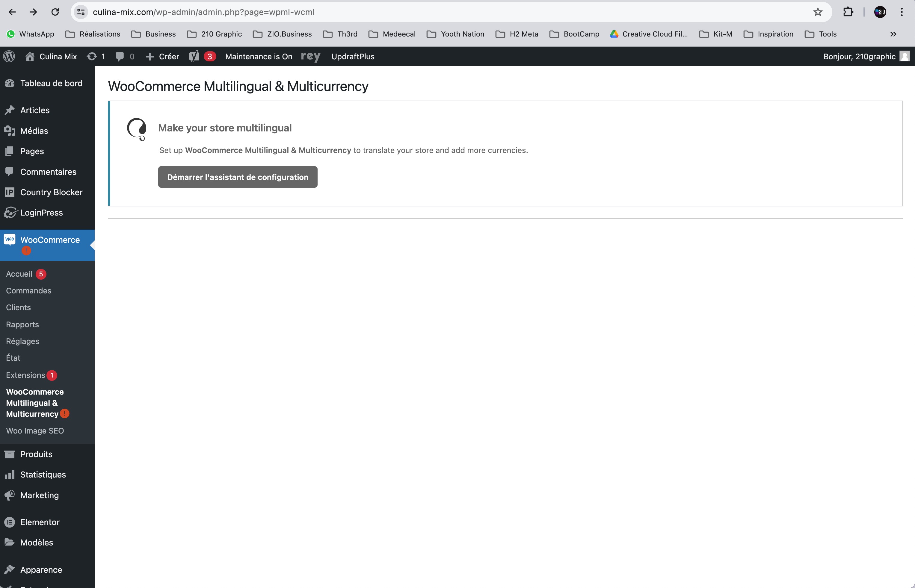Open the Business bookmark folder
This screenshot has height=588, width=915.
coord(154,34)
